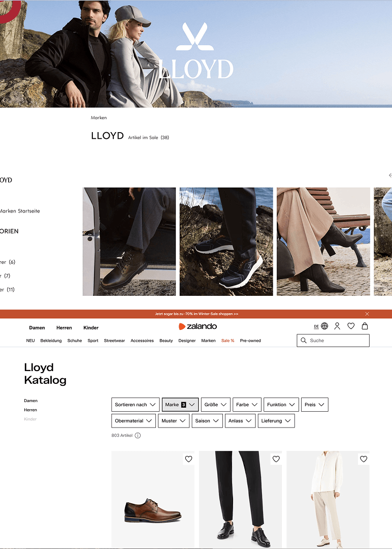Open the white blouse outfit product image
This screenshot has width=392, height=549.
pyautogui.click(x=328, y=500)
